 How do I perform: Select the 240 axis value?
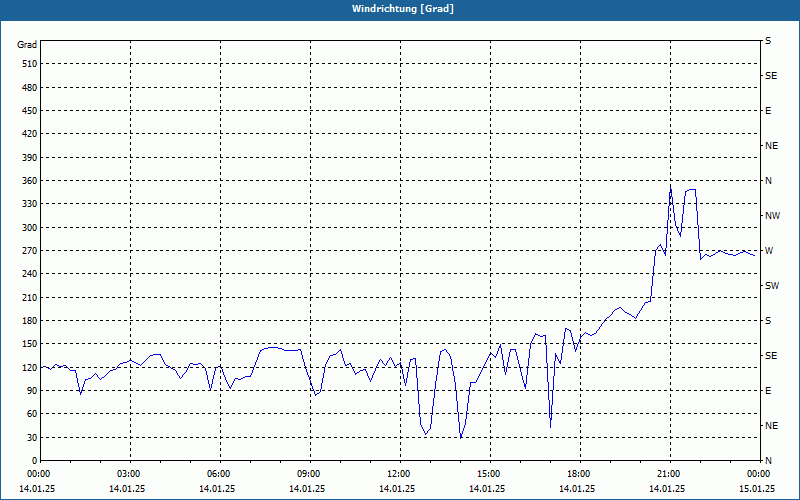(30, 274)
